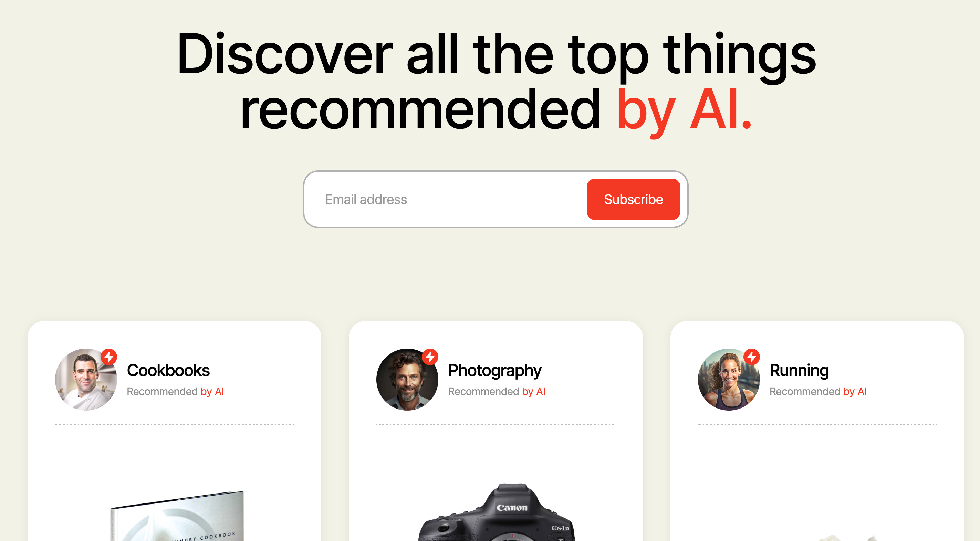Click the Canon camera product image
The width and height of the screenshot is (980, 541).
[497, 512]
